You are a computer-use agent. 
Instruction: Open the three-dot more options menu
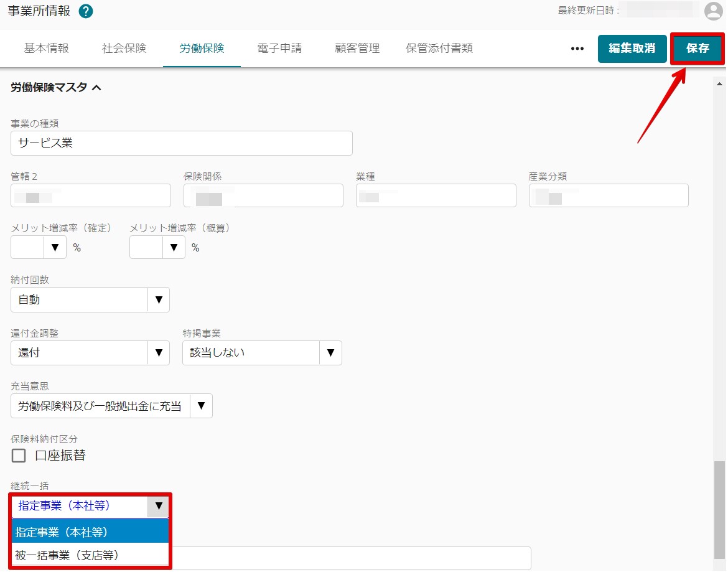pos(577,49)
